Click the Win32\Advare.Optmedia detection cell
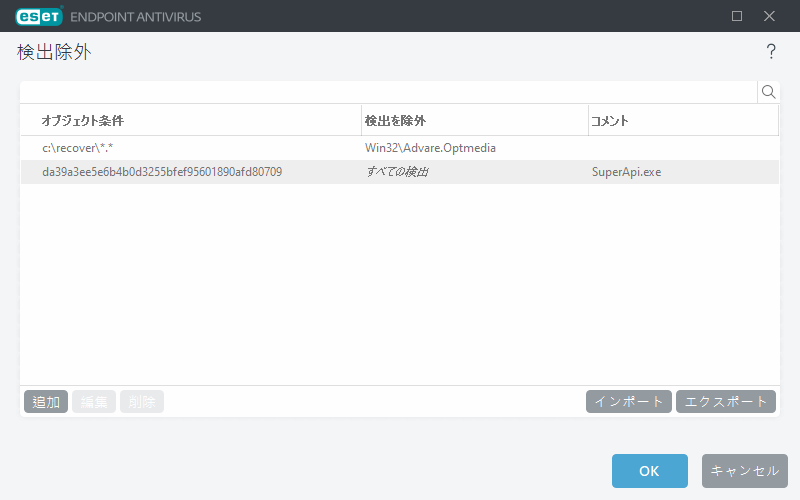 coord(430,148)
